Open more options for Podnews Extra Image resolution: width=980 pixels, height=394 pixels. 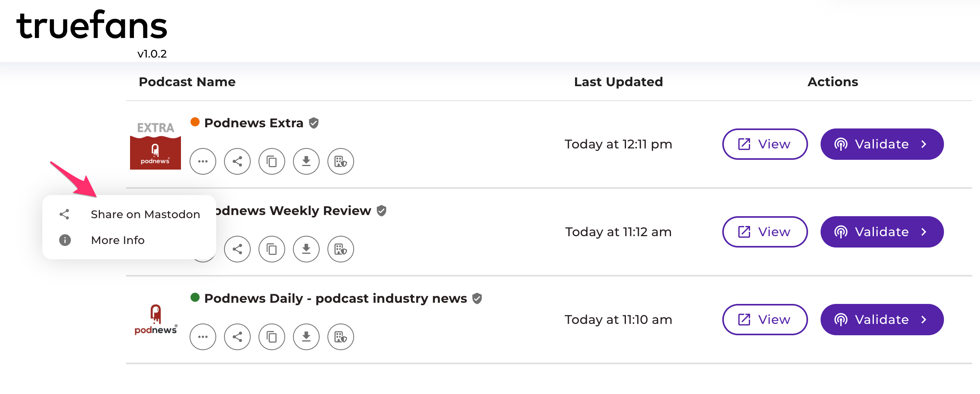point(203,161)
